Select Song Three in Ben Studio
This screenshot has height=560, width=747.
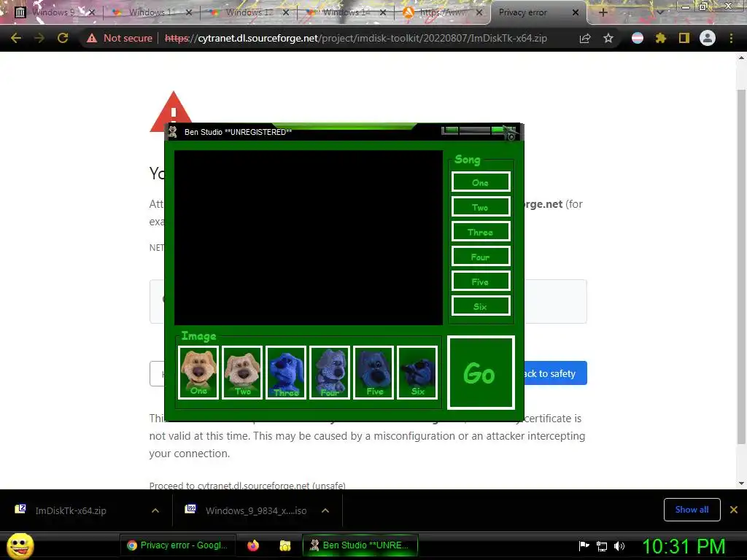point(481,231)
